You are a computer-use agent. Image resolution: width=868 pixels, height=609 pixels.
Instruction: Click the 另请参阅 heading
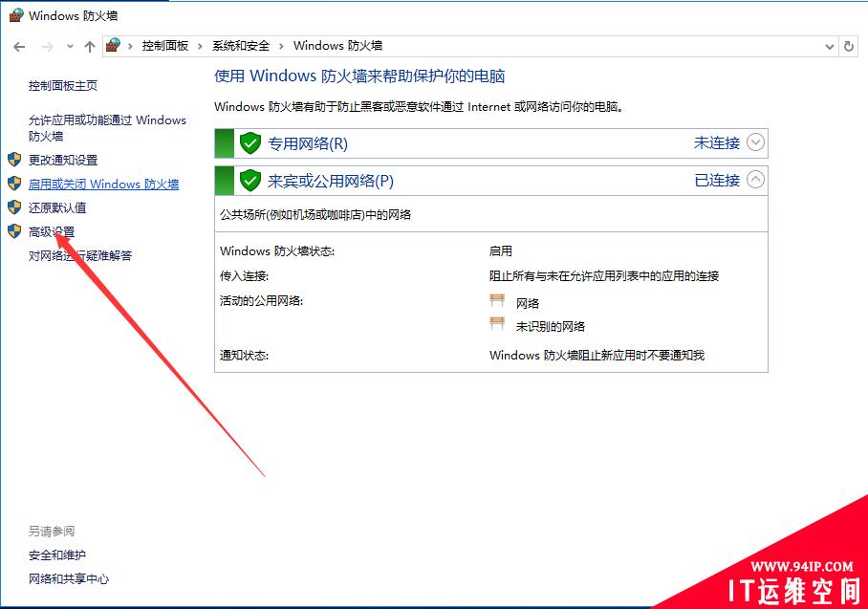(52, 531)
